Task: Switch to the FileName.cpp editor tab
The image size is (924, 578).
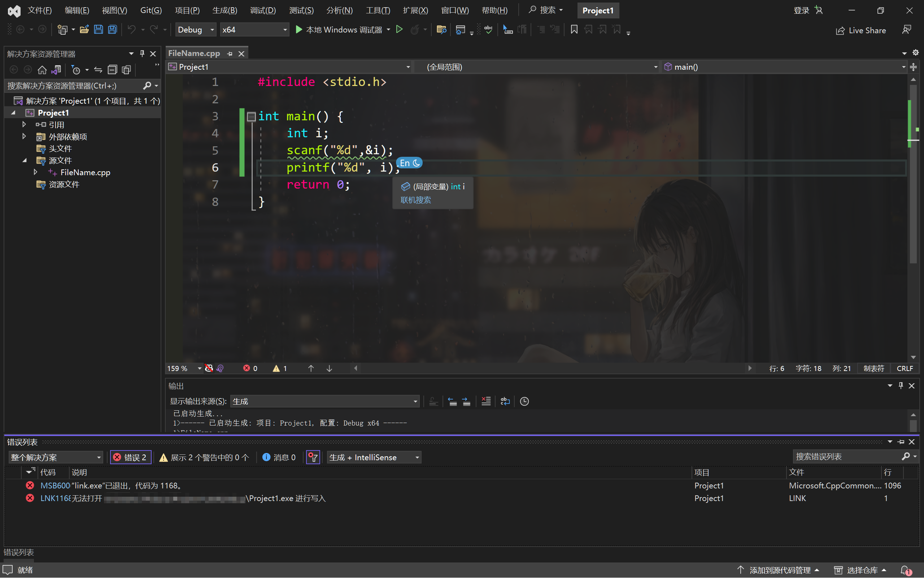Action: 194,53
